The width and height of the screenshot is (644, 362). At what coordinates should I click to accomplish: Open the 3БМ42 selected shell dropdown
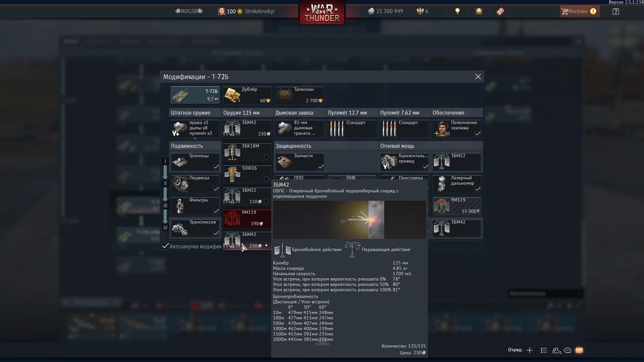click(x=248, y=128)
